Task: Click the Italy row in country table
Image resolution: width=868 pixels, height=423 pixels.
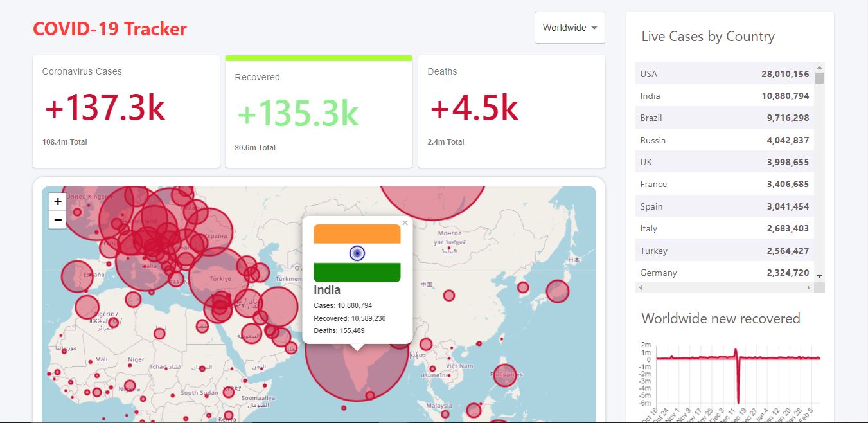Action: (x=725, y=228)
